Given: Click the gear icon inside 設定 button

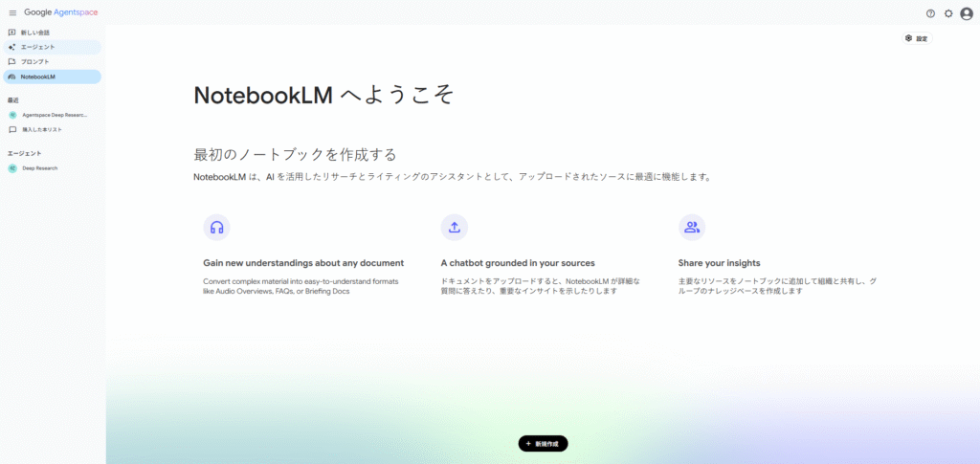Looking at the screenshot, I should (x=909, y=38).
